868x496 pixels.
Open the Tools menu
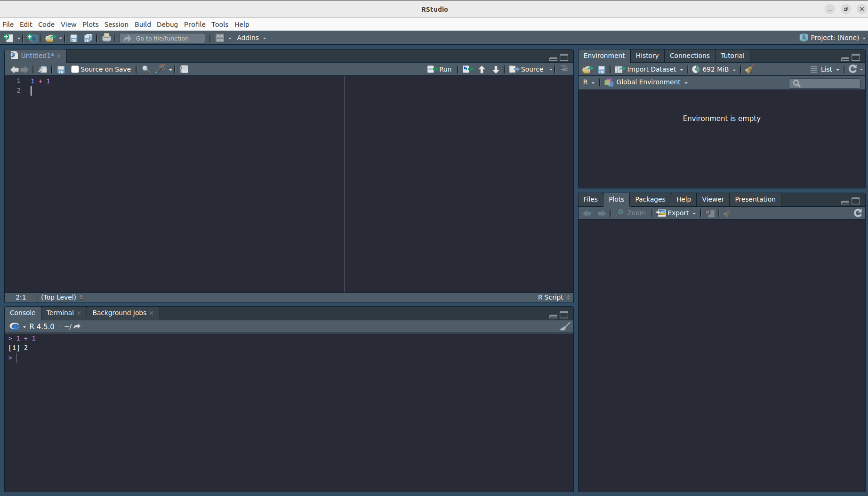click(220, 24)
